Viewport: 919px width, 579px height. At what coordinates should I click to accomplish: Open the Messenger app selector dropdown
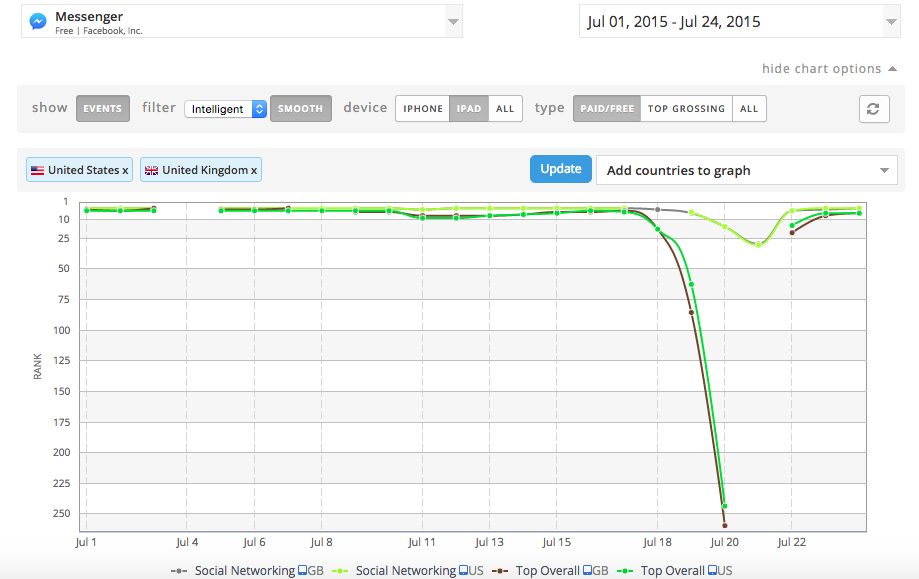pyautogui.click(x=453, y=21)
